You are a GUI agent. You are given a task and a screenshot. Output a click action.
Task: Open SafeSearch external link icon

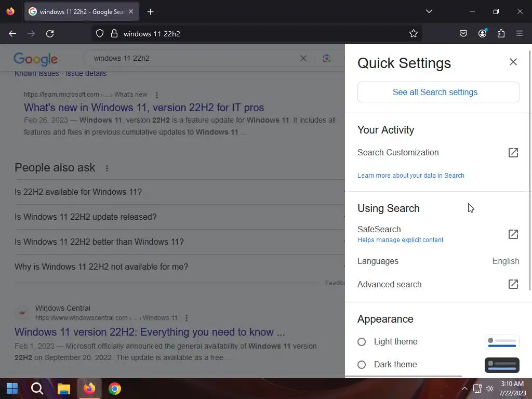(x=513, y=234)
